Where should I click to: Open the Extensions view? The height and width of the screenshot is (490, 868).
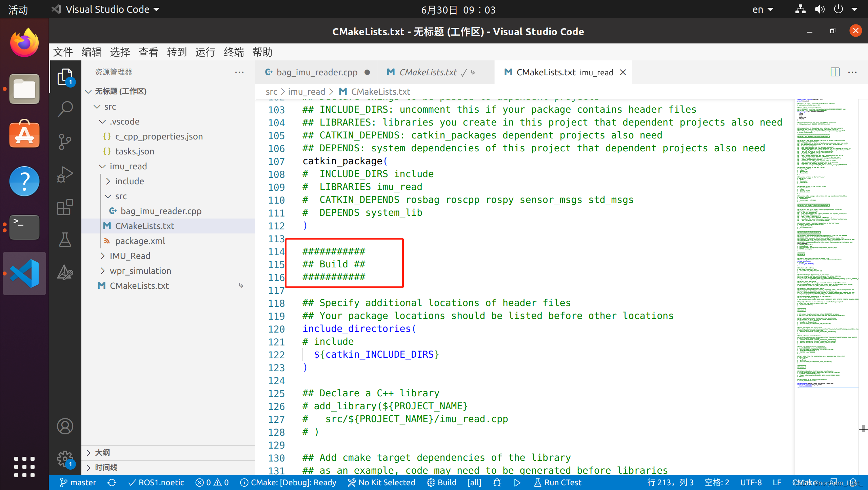pos(65,207)
